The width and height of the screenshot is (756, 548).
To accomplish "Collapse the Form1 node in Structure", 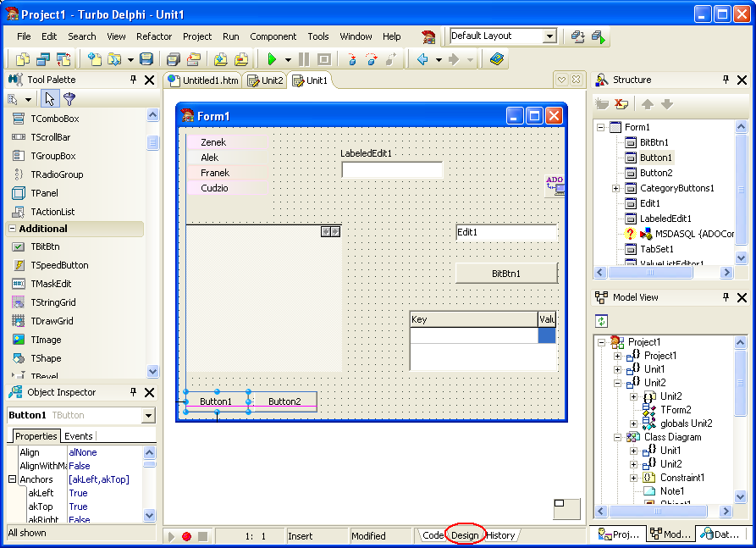I will [600, 127].
